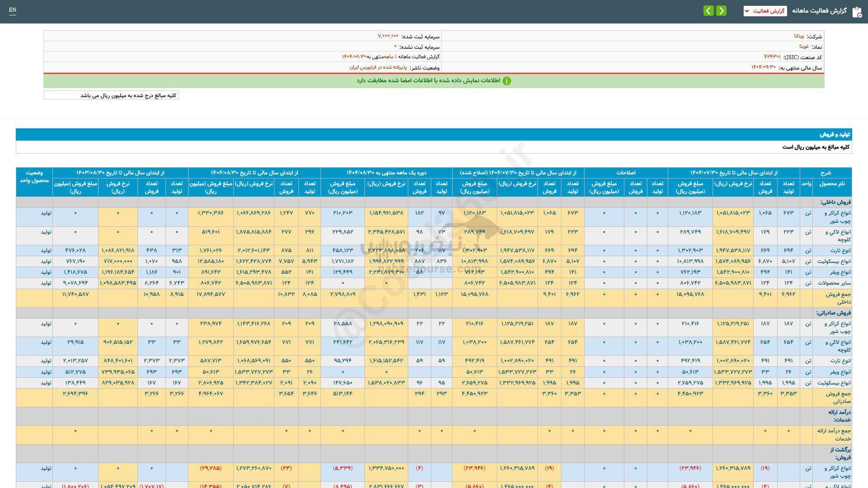Switch language with EN button
The width and height of the screenshot is (868, 488).
coord(13,10)
